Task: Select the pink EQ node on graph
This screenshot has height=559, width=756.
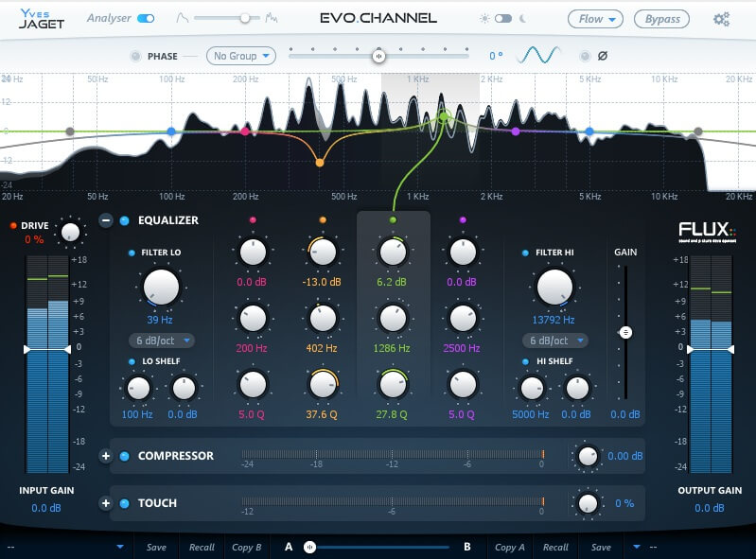Action: [x=245, y=131]
